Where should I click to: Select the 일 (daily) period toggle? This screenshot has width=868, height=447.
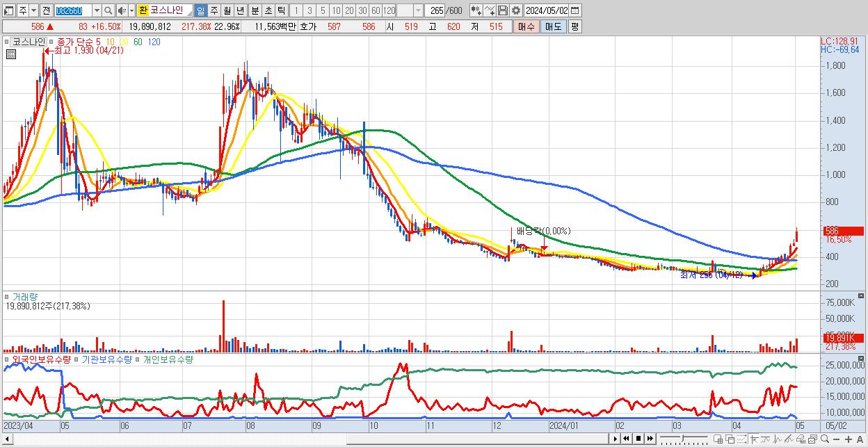(200, 10)
